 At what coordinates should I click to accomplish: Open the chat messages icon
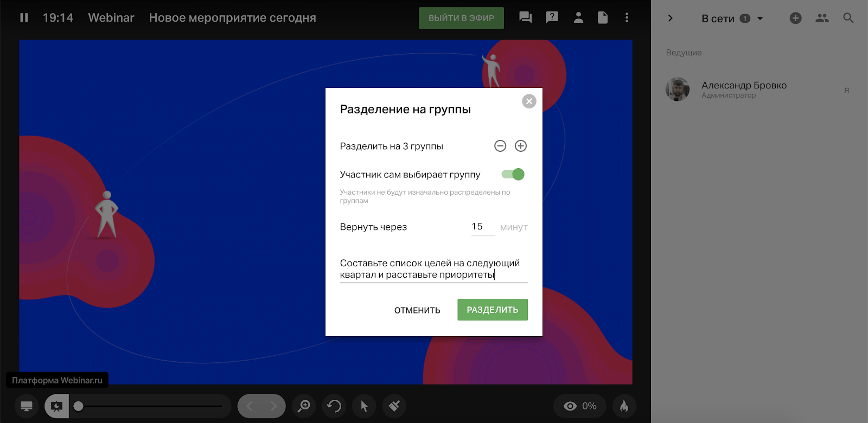(x=525, y=18)
